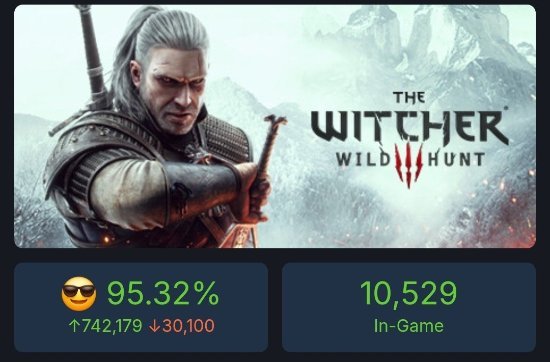The image size is (550, 362).
Task: Click the In-Game label
Action: pos(409,326)
